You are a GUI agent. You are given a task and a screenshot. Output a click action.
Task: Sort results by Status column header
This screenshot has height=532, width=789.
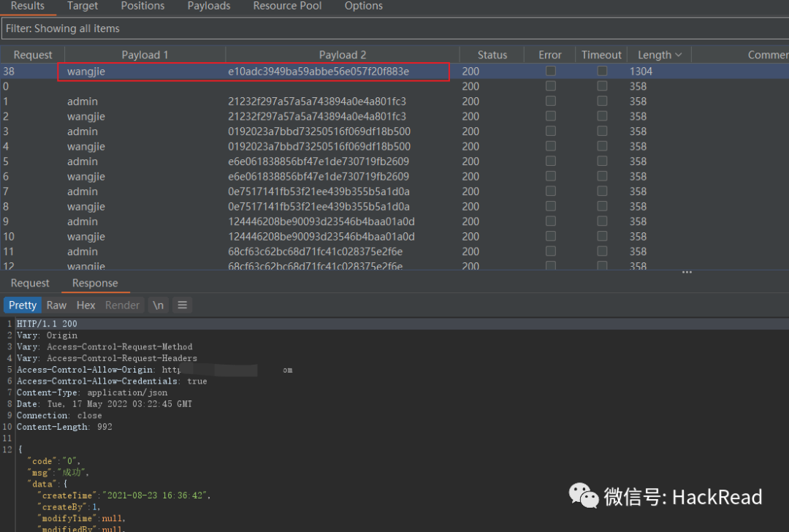[x=492, y=55]
